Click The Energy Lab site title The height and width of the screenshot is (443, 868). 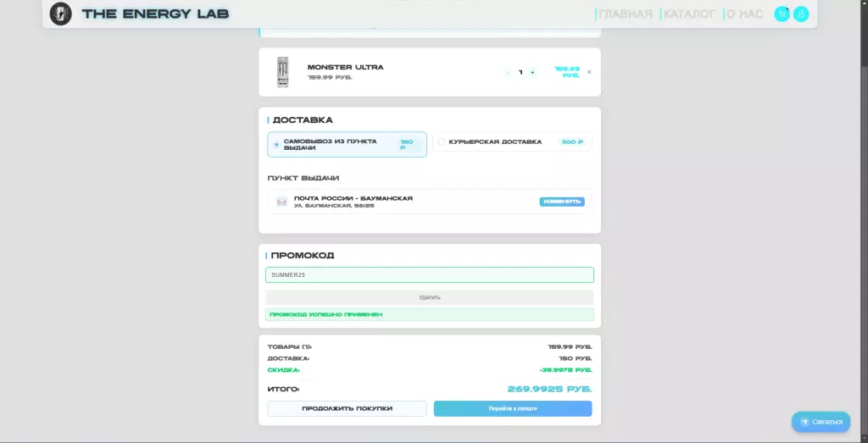coord(155,14)
